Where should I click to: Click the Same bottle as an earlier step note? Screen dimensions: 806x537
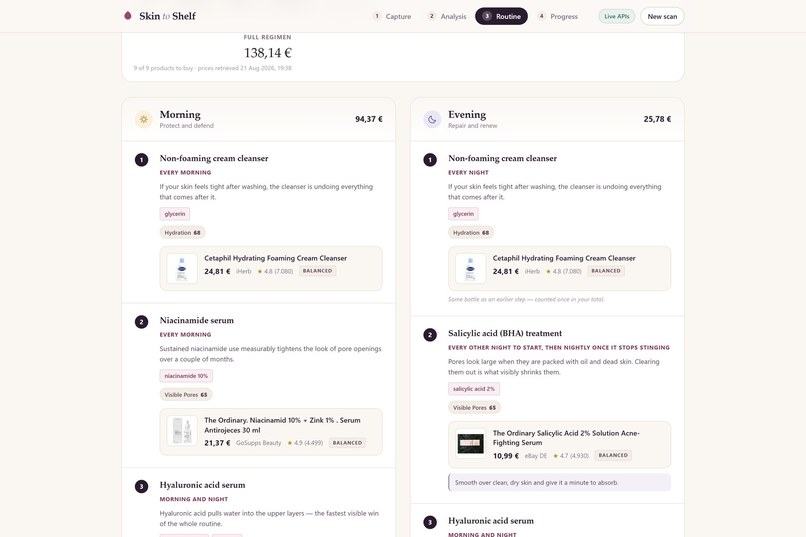[x=526, y=299]
